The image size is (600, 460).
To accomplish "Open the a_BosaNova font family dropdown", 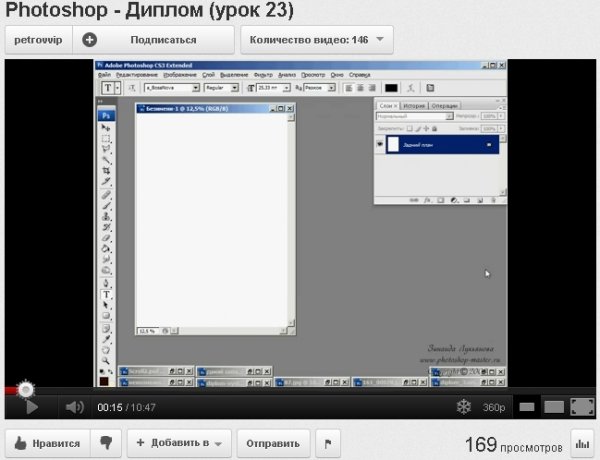I will 196,88.
